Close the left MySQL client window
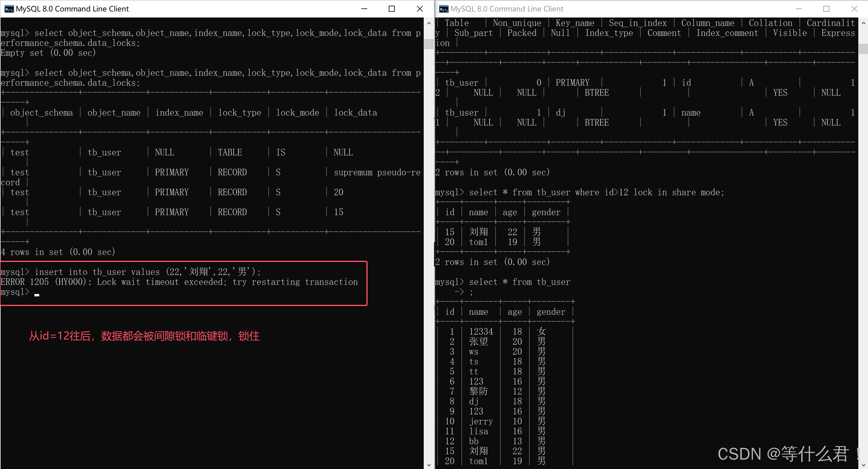This screenshot has height=469, width=868. point(420,9)
